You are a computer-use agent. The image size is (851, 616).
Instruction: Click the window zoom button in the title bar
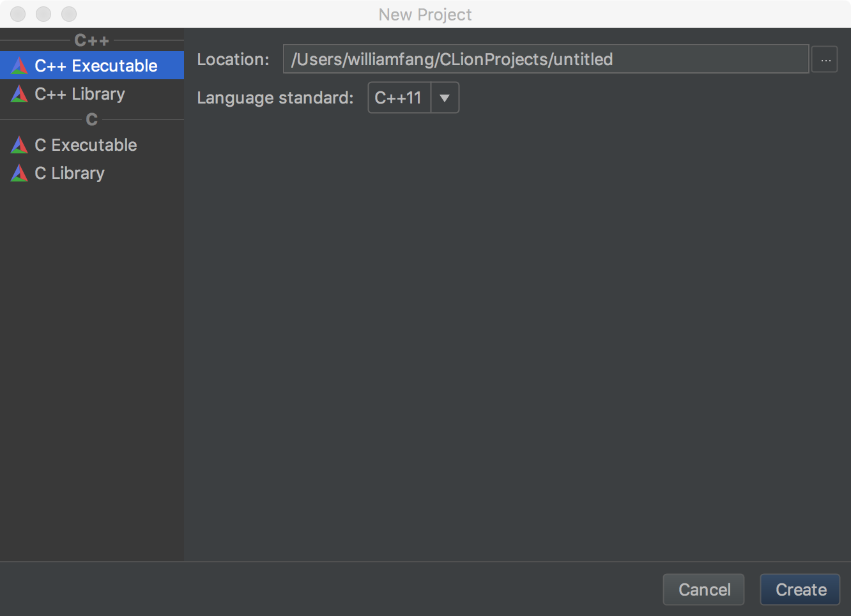69,13
